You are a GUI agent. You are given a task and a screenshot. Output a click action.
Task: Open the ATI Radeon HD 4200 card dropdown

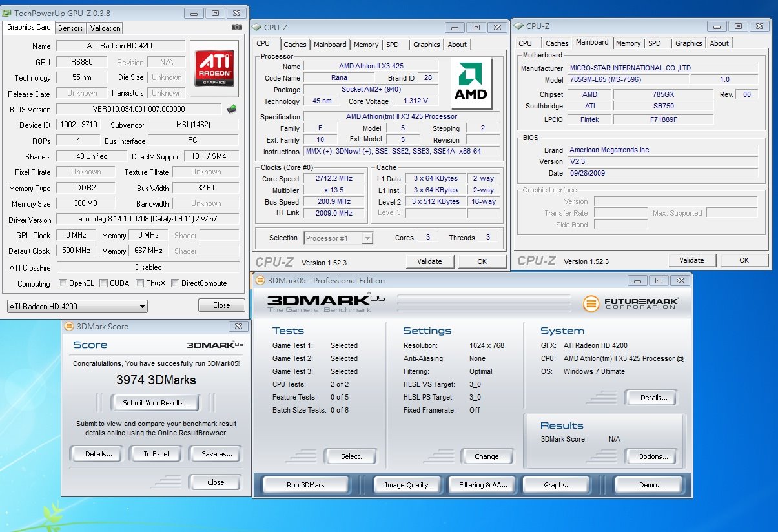[x=77, y=307]
